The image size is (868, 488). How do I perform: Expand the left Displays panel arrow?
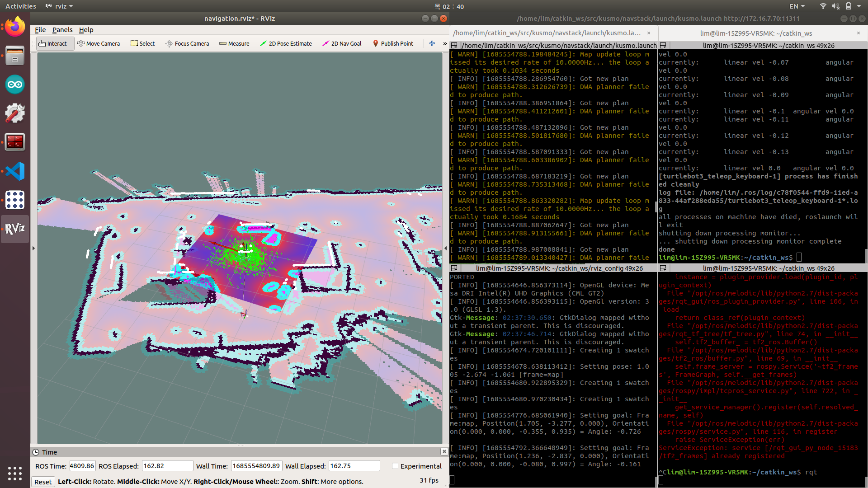[x=33, y=248]
